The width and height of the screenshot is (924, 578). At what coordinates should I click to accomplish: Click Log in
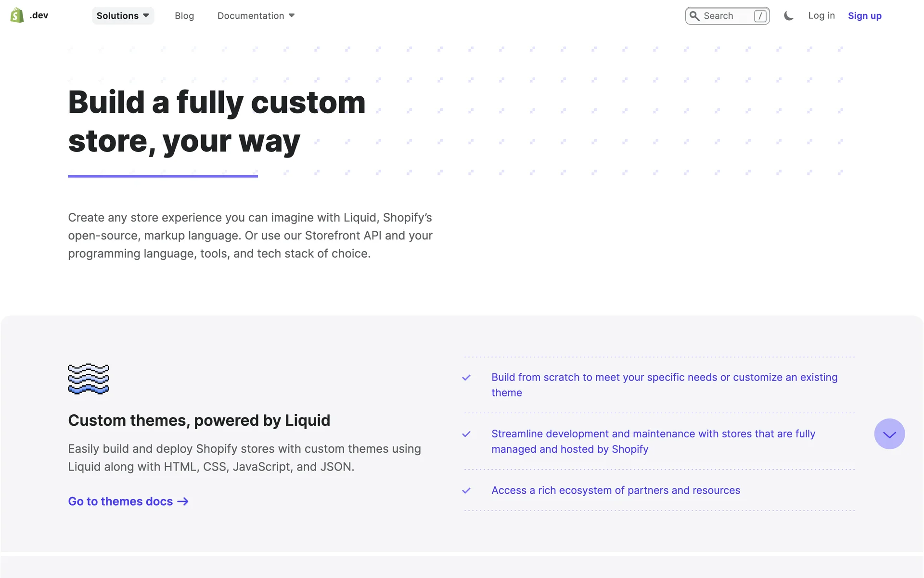point(821,15)
